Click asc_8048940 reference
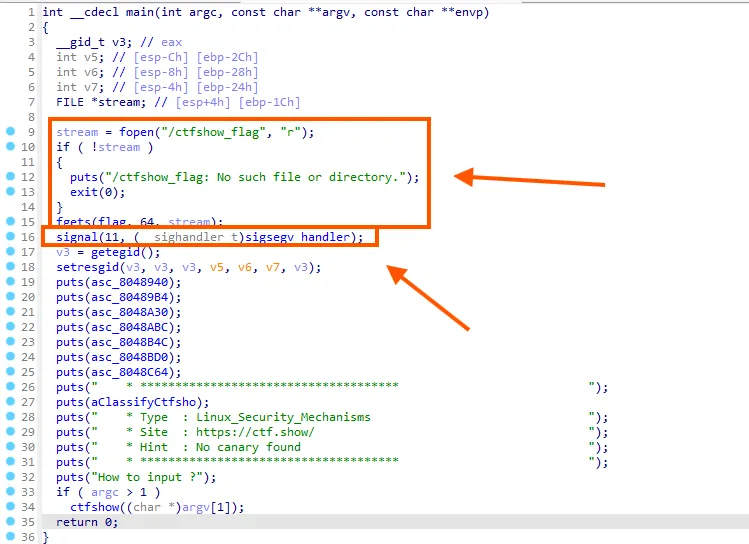The image size is (749, 544). (129, 283)
